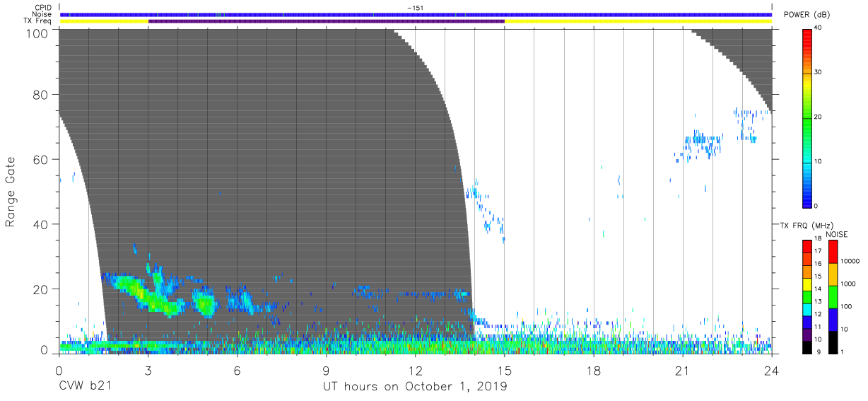Click the 80 tick on the Range Gate axis
Screen dimensions: 868x401
[x=40, y=95]
